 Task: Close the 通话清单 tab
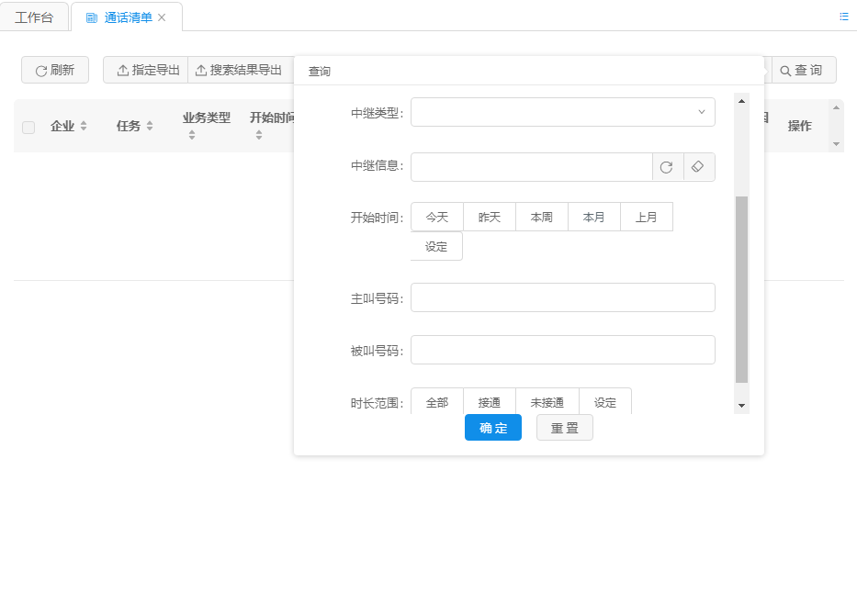pyautogui.click(x=163, y=17)
